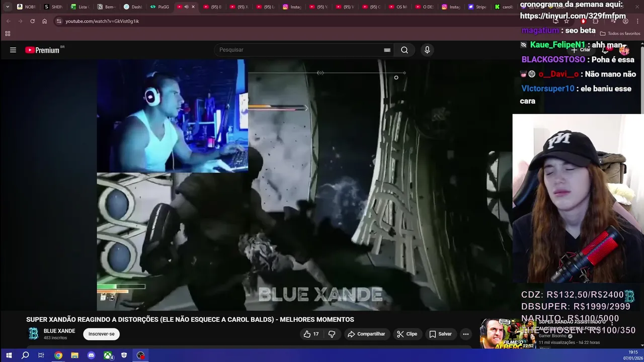The height and width of the screenshot is (362, 644).
Task: Open Windows taskbar search
Action: [25, 355]
